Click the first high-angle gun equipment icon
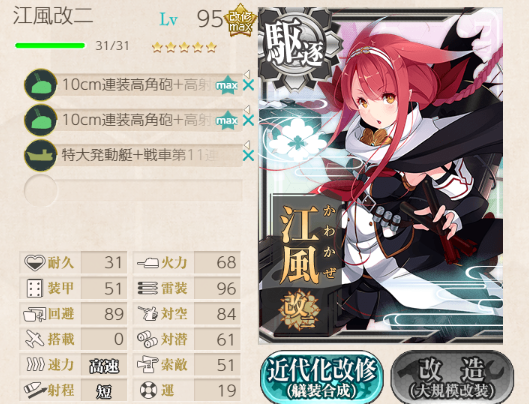 coord(41,85)
